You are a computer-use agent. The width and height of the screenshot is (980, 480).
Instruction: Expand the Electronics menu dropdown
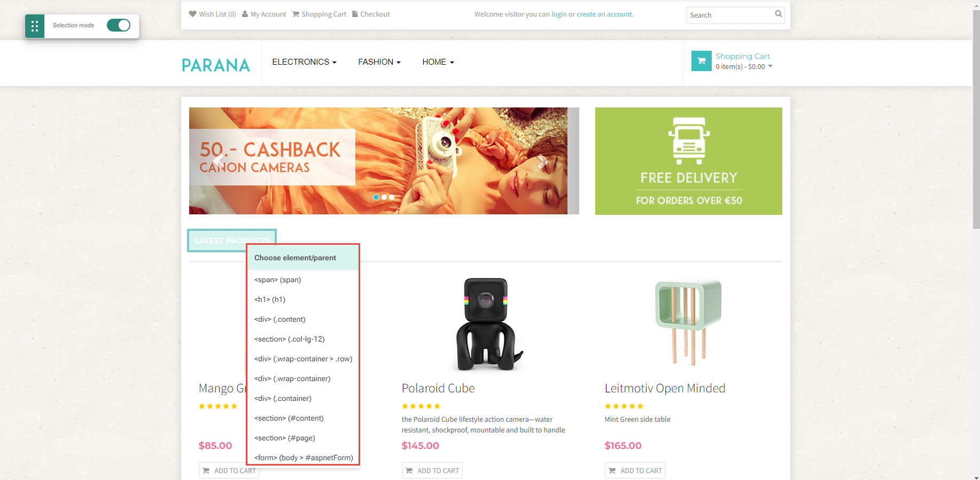click(x=304, y=62)
